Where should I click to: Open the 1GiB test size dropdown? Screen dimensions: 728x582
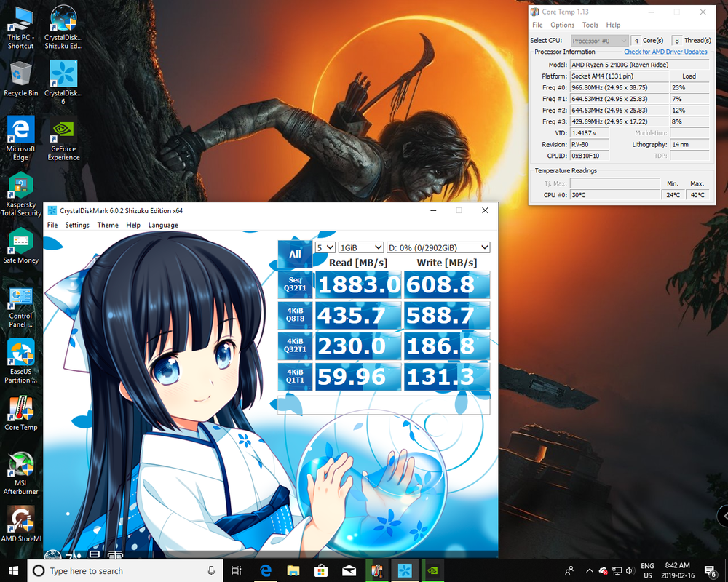[360, 247]
